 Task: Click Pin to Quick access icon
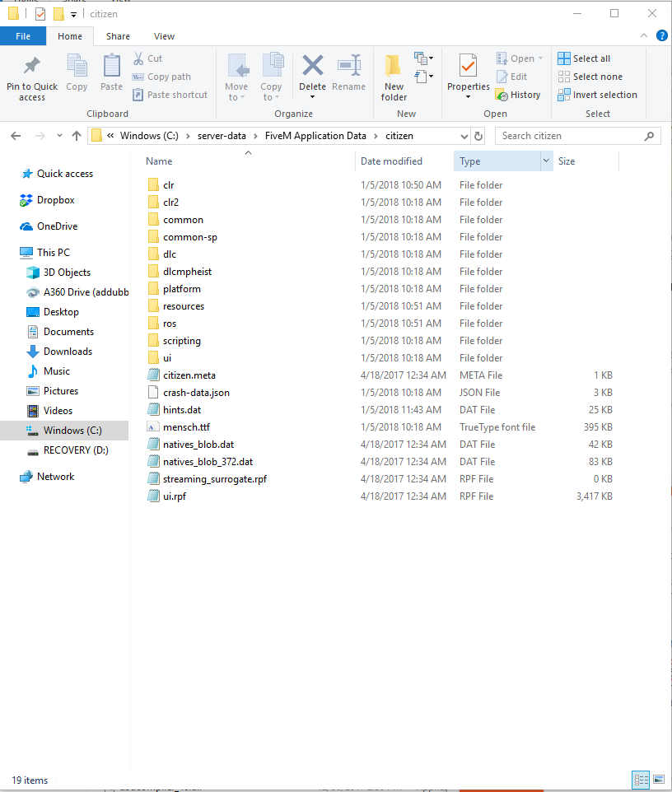tap(32, 66)
